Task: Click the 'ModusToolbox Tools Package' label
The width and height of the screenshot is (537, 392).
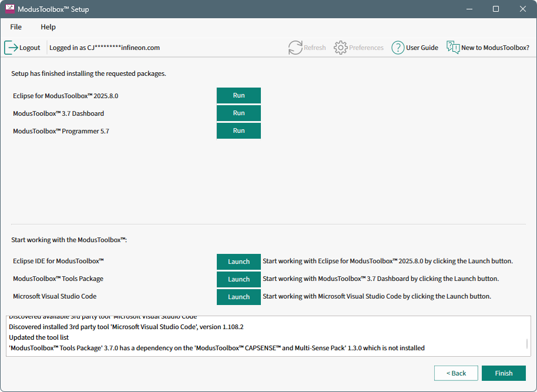Action: point(58,279)
